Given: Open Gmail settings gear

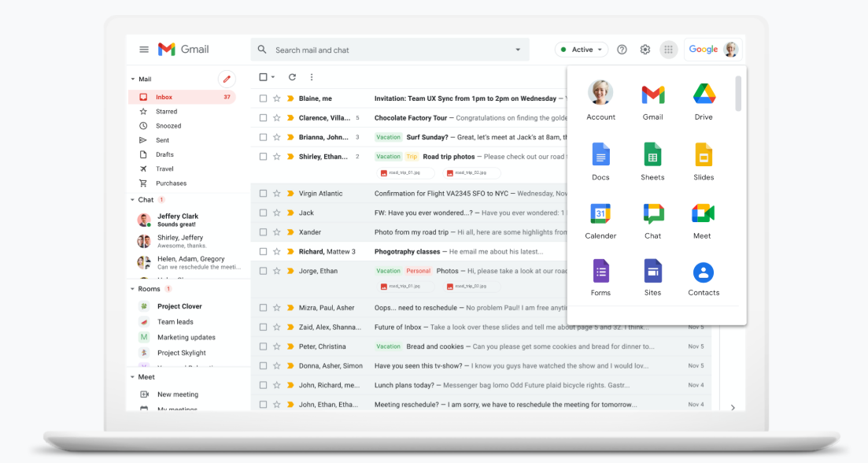Looking at the screenshot, I should click(645, 49).
